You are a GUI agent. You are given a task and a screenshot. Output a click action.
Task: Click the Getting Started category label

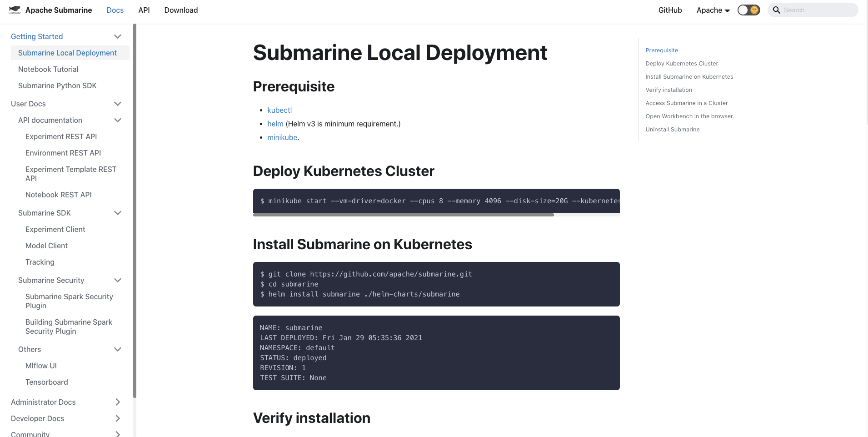(37, 36)
